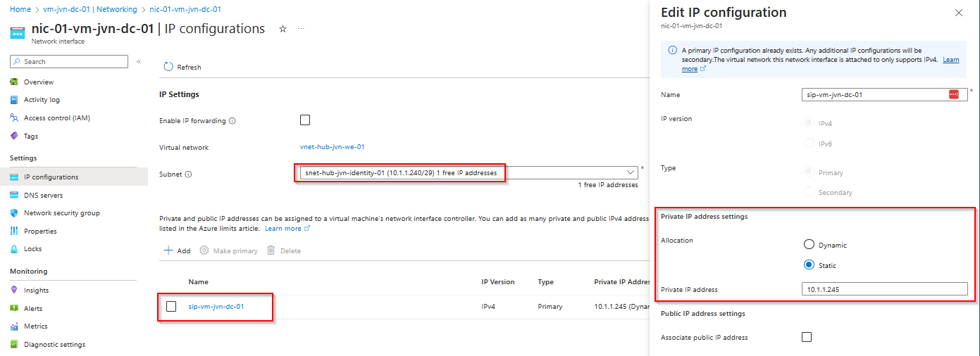
Task: Click the Add plus icon
Action: [168, 250]
